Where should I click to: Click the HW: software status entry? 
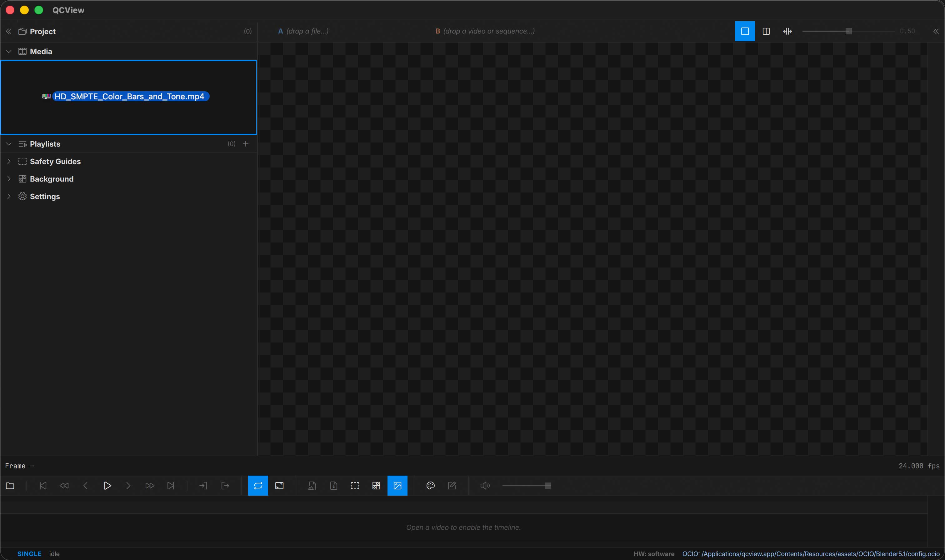click(654, 554)
